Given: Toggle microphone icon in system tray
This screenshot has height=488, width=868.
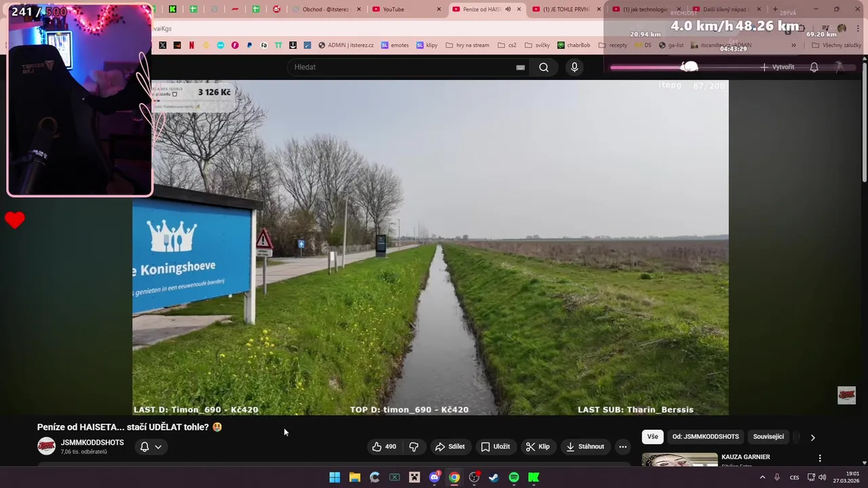Looking at the screenshot, I should coord(777,477).
